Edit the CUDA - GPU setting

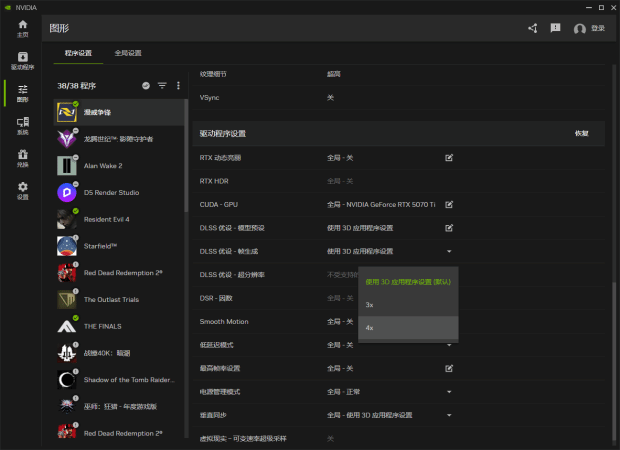[449, 204]
